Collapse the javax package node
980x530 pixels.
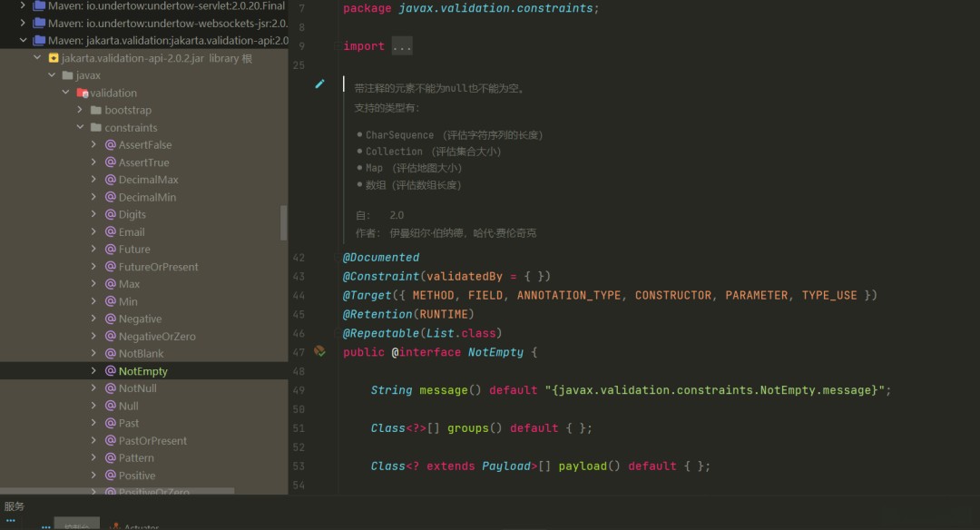(52, 75)
